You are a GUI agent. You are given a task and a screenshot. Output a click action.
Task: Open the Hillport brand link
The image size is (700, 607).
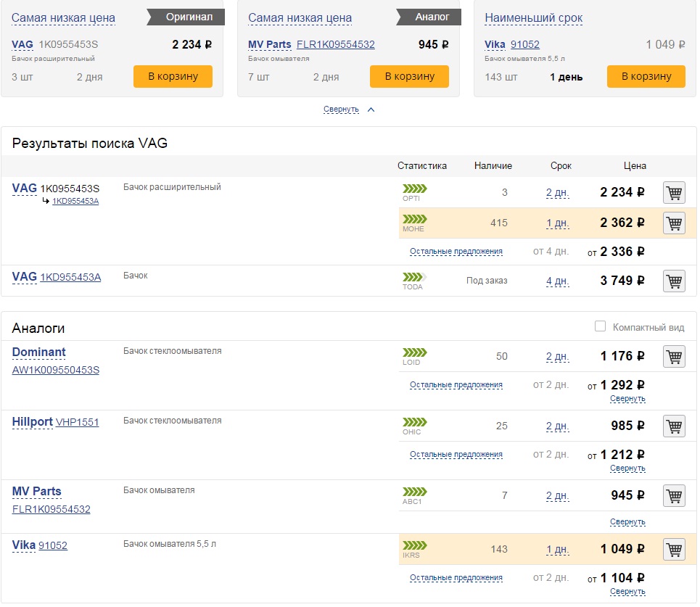click(32, 422)
